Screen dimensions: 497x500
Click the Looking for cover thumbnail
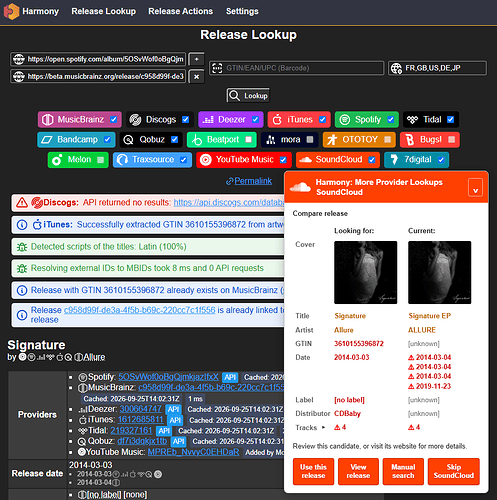(366, 272)
